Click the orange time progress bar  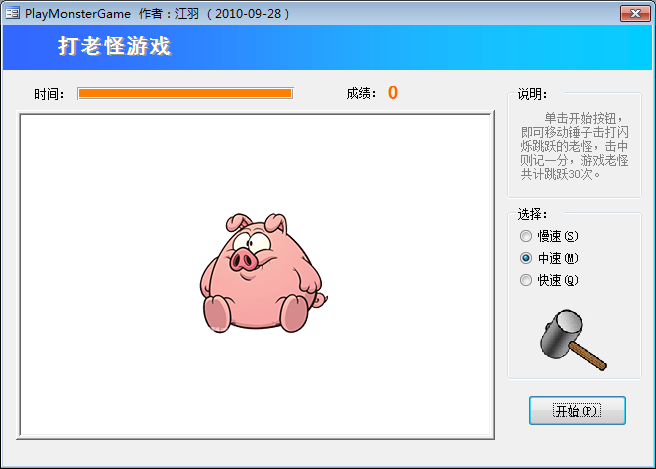coord(185,93)
